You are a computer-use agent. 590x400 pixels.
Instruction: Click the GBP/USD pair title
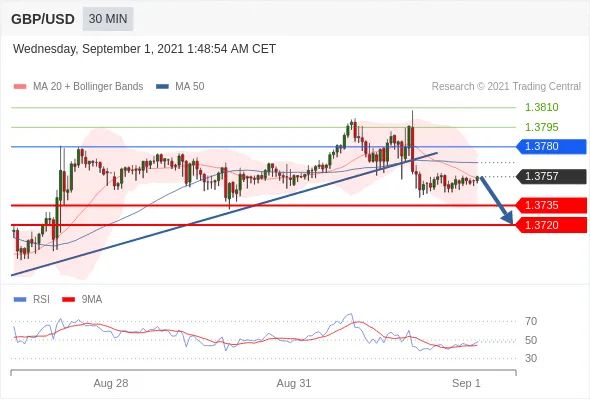pyautogui.click(x=43, y=19)
